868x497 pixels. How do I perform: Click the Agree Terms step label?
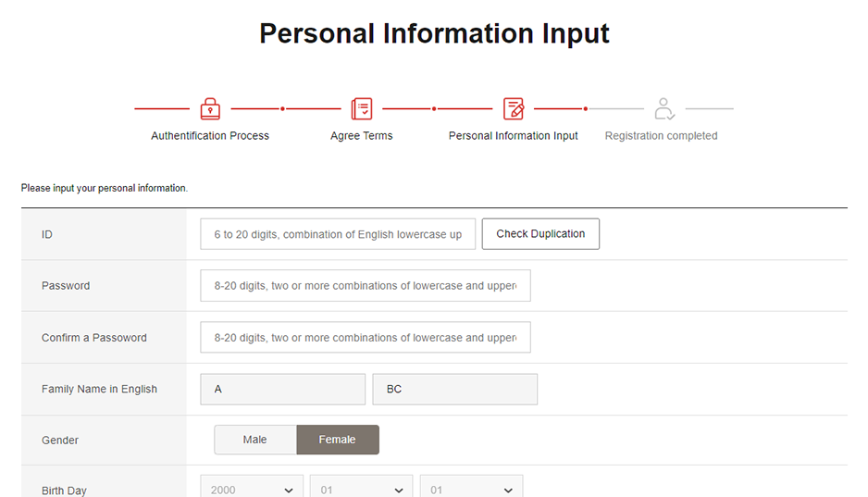tap(362, 136)
